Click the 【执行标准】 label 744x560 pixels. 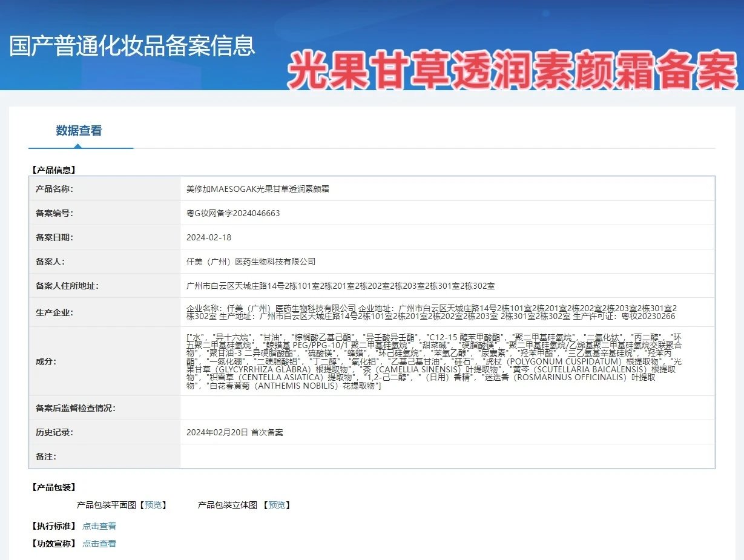pyautogui.click(x=53, y=526)
